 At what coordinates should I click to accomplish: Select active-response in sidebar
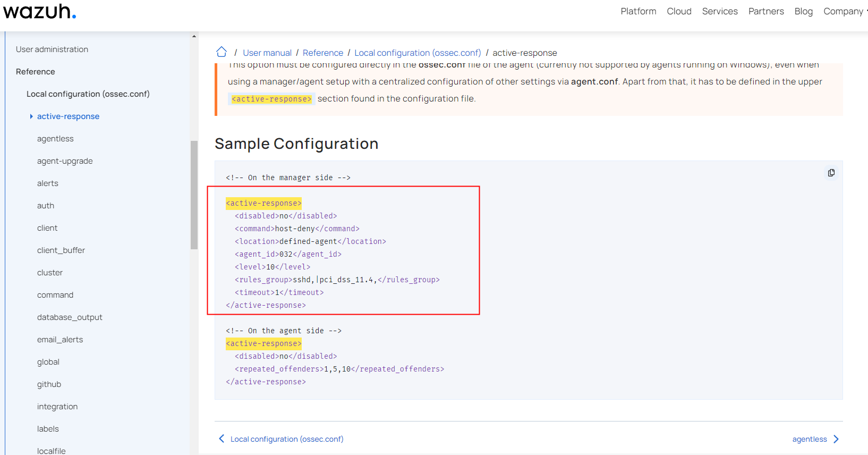pyautogui.click(x=68, y=116)
